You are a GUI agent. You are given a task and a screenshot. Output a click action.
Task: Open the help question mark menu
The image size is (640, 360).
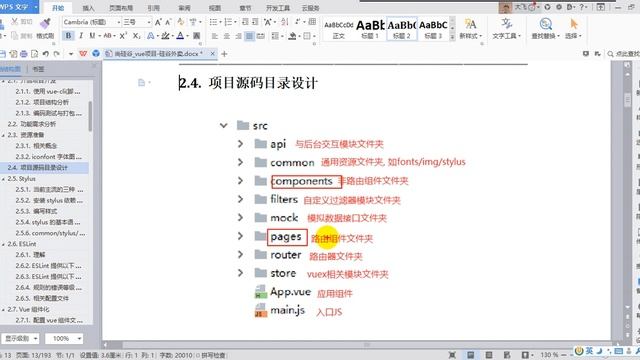tap(582, 7)
